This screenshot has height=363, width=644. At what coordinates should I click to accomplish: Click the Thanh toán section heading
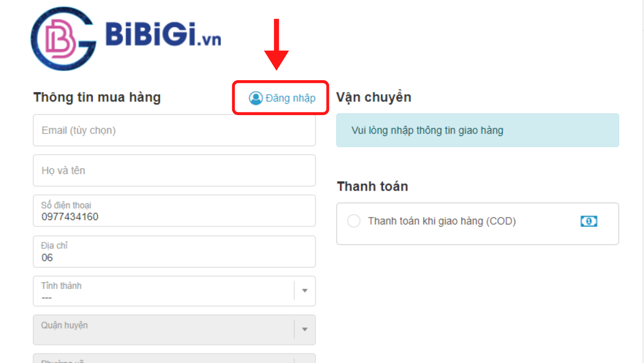coord(373,186)
